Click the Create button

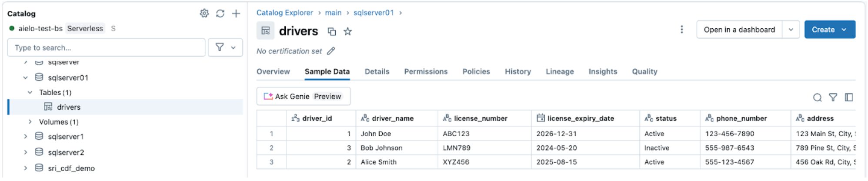click(x=829, y=30)
